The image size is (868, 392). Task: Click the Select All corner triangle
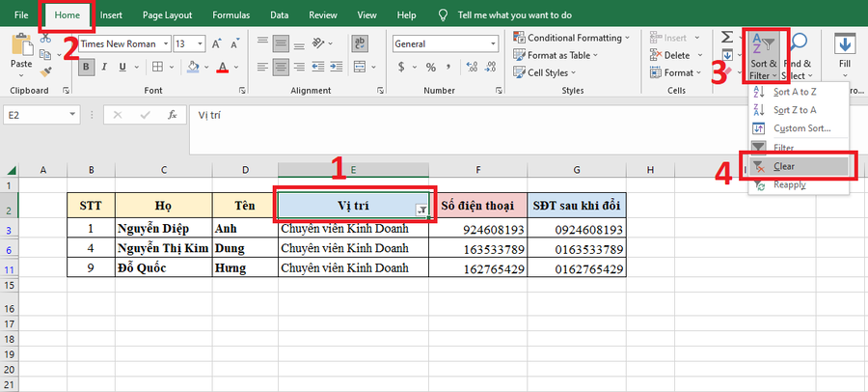pyautogui.click(x=11, y=170)
